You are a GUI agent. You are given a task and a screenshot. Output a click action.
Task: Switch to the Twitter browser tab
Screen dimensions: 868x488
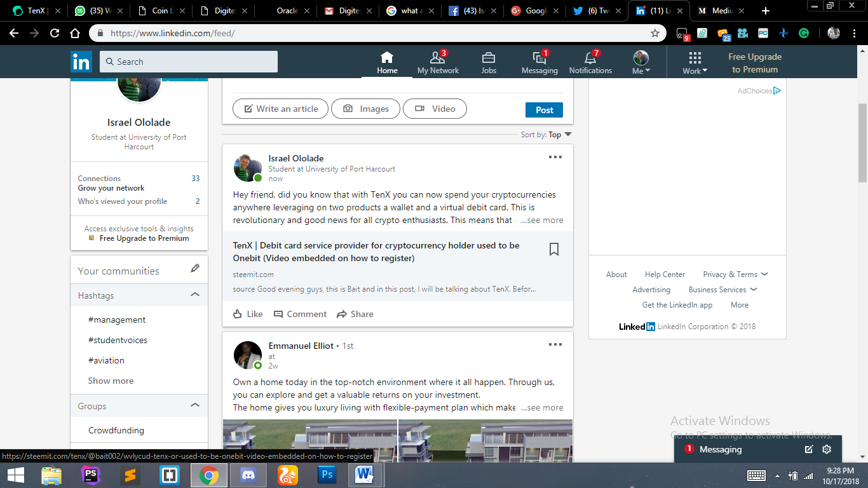(594, 11)
